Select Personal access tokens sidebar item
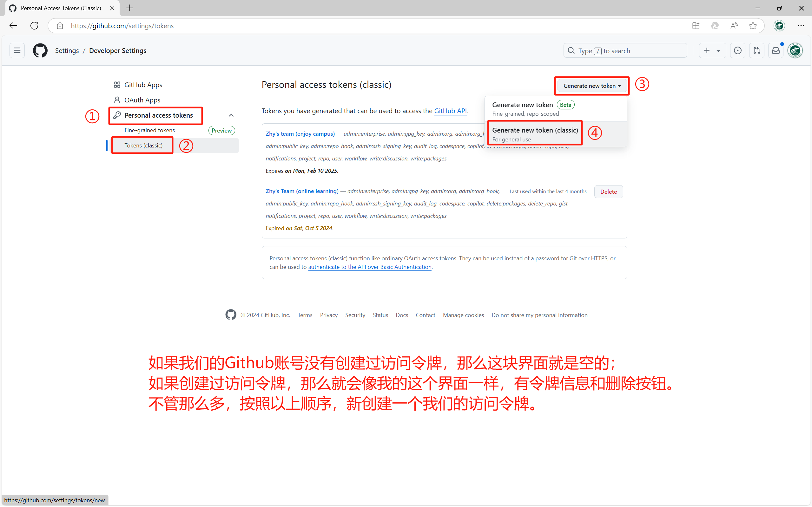 tap(159, 115)
